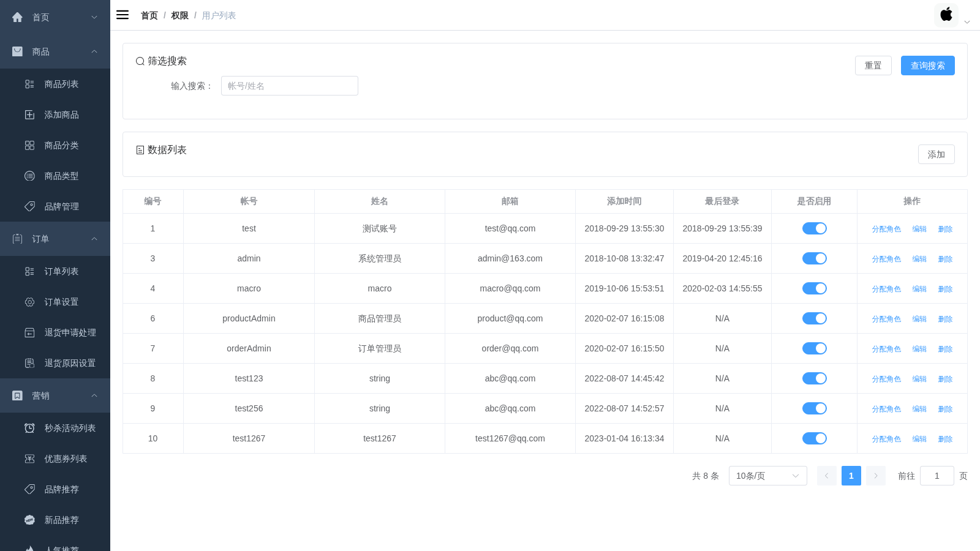Open 商品列表 menu item
The height and width of the screenshot is (551, 980).
point(55,84)
